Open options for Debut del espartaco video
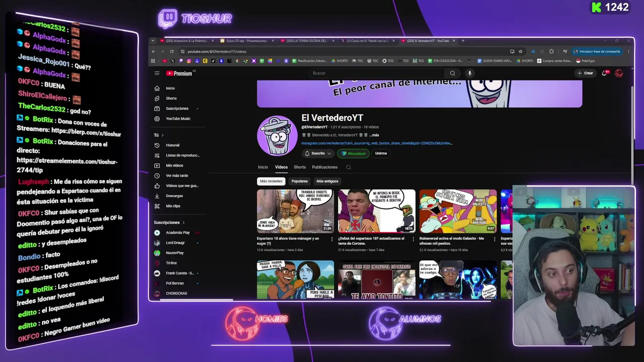This screenshot has height=362, width=644. tap(413, 239)
